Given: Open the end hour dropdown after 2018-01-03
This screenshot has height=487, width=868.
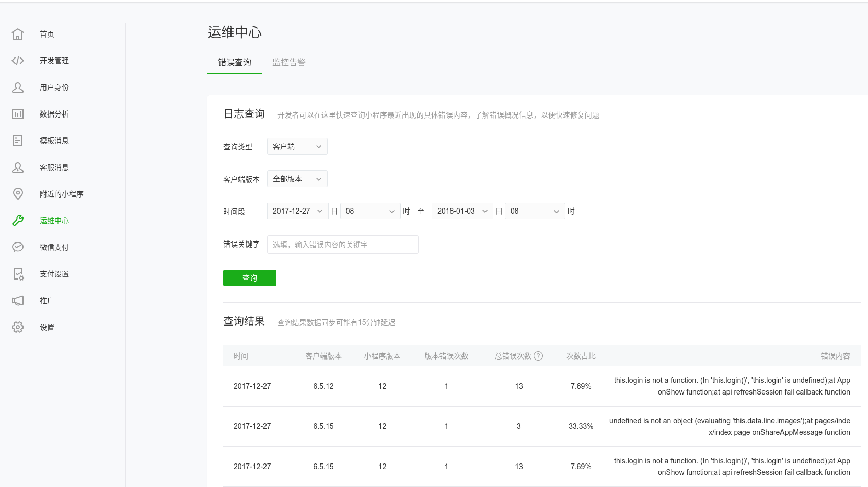Looking at the screenshot, I should [535, 211].
